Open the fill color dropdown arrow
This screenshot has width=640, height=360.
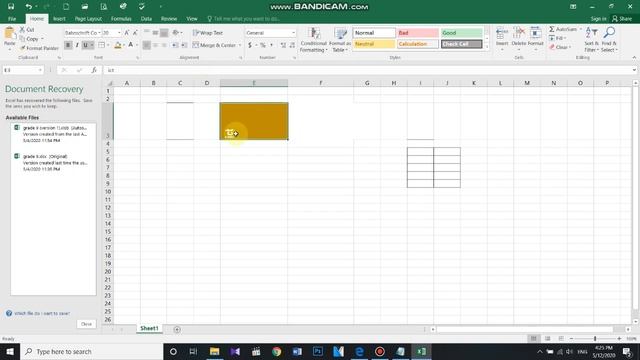pos(124,45)
